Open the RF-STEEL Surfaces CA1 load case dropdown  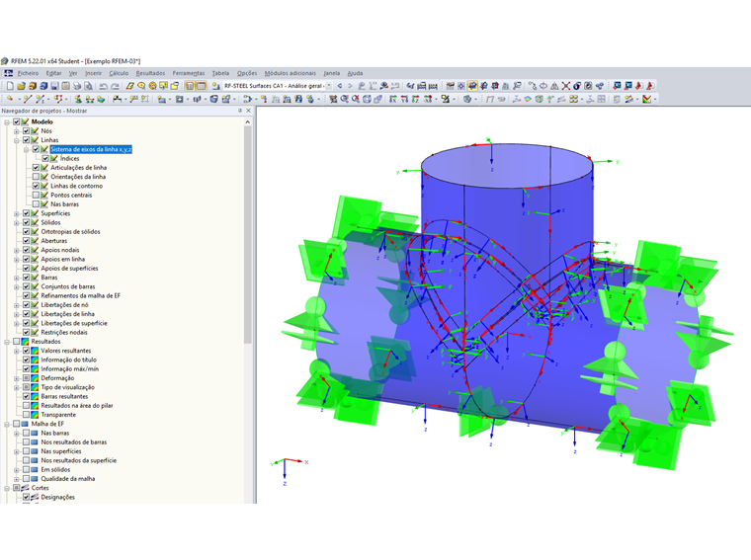(x=329, y=86)
